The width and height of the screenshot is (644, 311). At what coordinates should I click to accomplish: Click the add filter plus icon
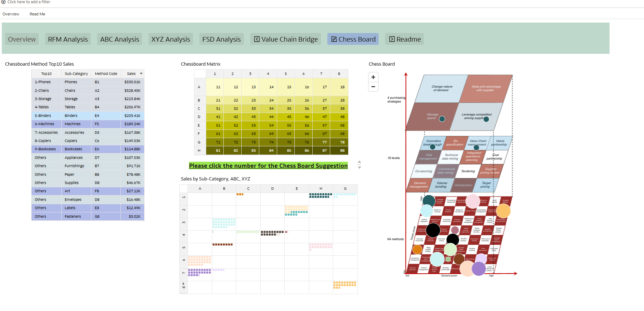[x=3, y=2]
